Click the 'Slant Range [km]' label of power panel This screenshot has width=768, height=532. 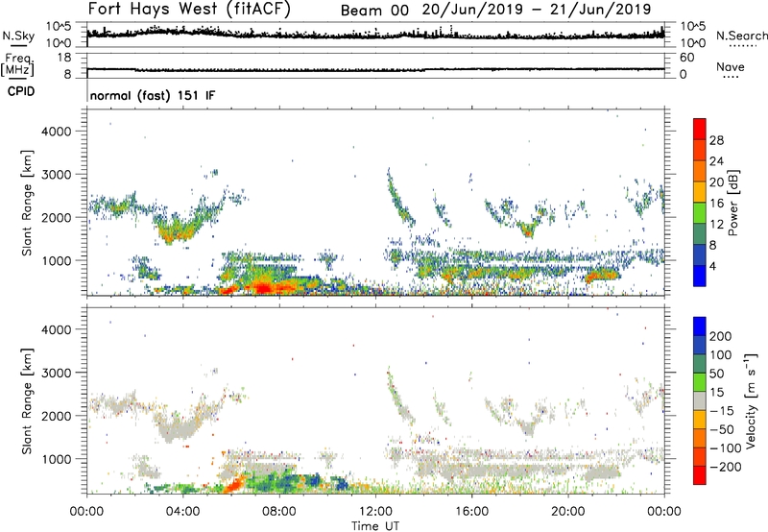(27, 203)
